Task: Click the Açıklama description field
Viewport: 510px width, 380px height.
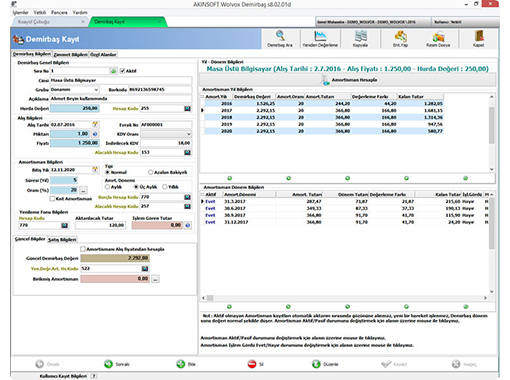Action: (121, 99)
